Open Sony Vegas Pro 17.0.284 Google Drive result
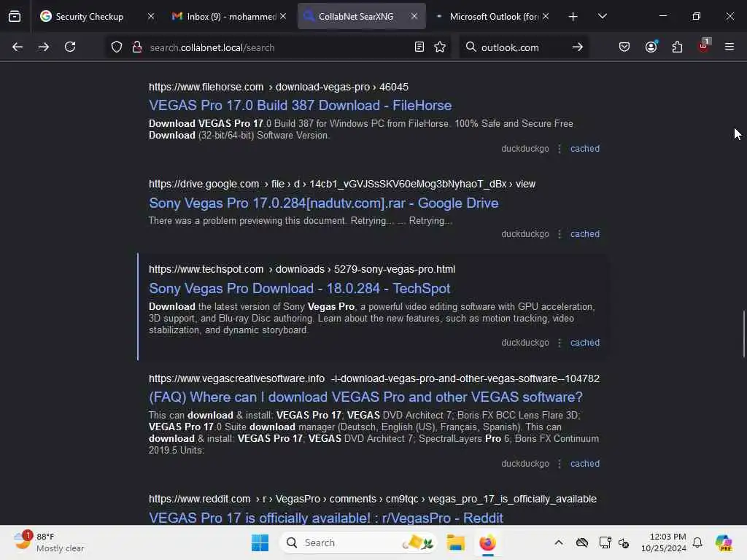 click(x=323, y=203)
